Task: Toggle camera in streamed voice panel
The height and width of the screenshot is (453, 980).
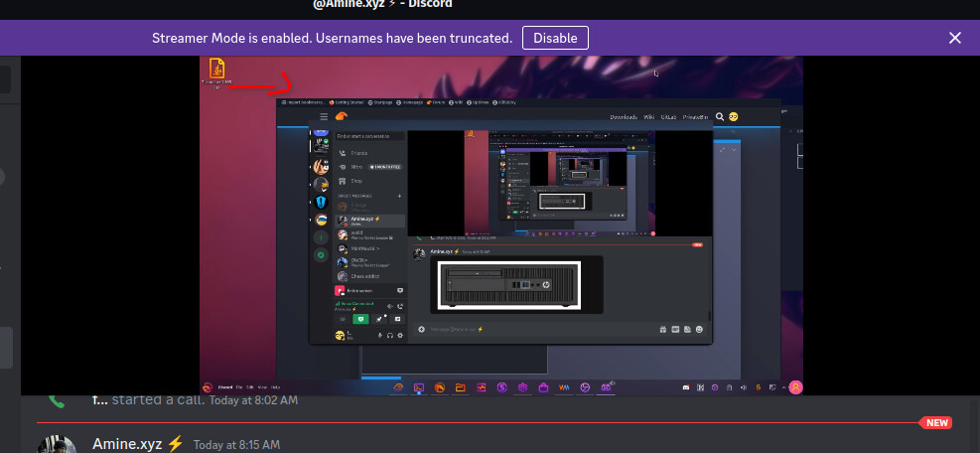Action: click(x=342, y=319)
